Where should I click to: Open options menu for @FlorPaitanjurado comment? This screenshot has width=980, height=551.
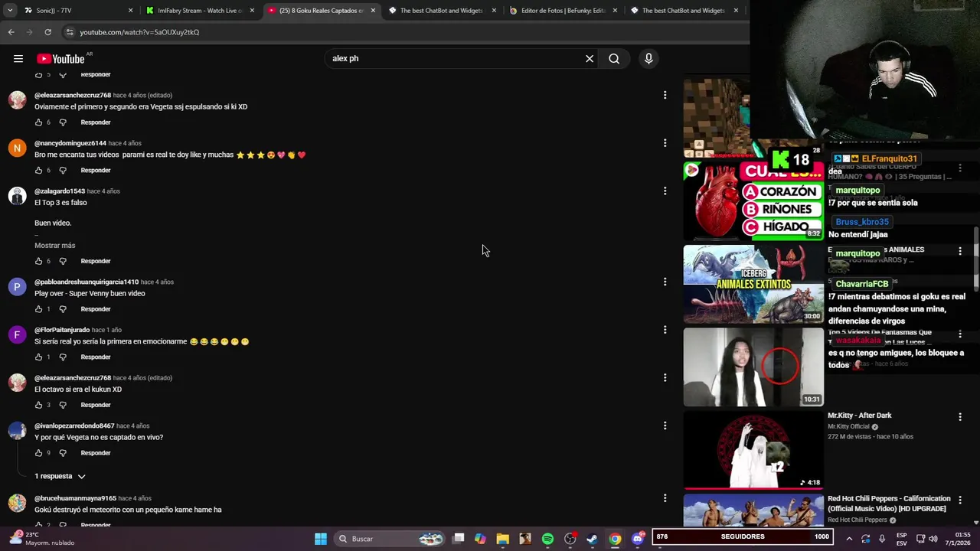click(665, 330)
